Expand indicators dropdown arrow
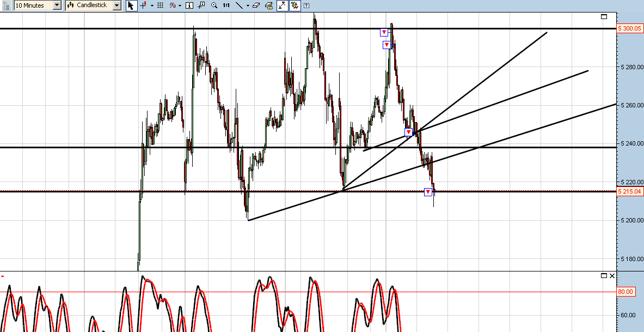Viewport: 644px width, 332px height. pos(180,6)
